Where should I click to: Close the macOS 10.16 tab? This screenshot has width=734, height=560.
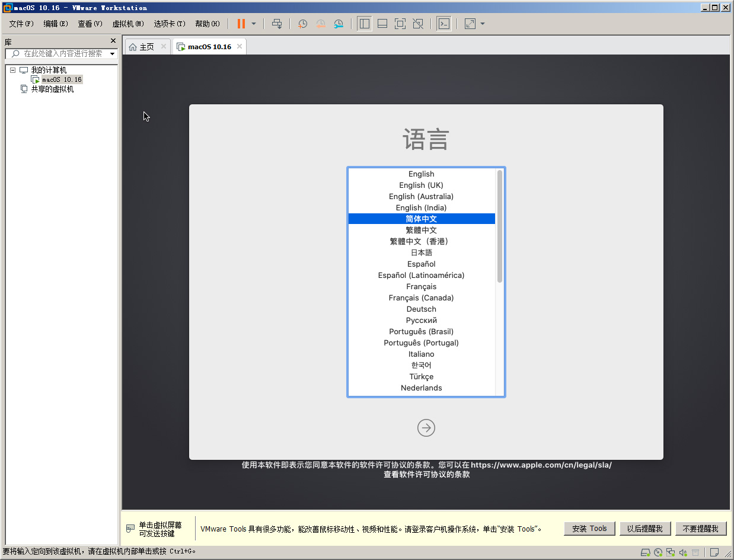[x=240, y=46]
